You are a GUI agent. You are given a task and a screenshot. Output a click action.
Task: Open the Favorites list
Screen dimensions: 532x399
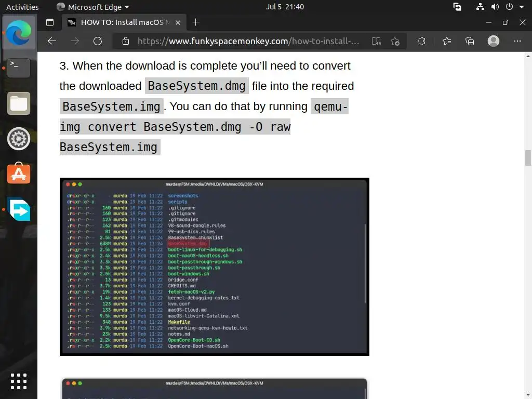[x=447, y=41]
